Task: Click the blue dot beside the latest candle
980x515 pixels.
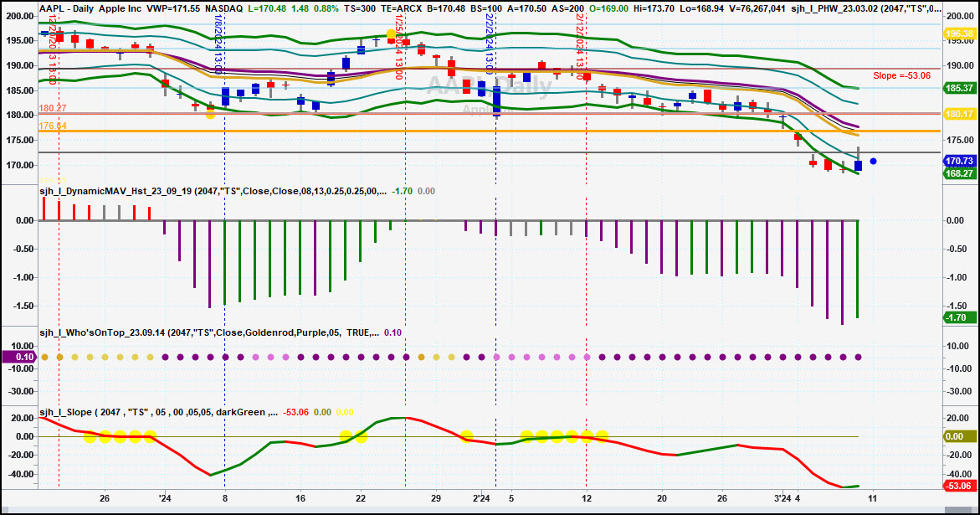Action: (x=873, y=162)
